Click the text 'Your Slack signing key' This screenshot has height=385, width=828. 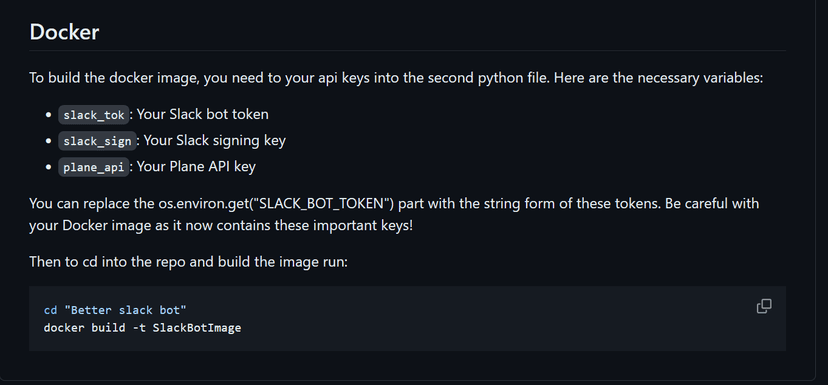coord(214,140)
